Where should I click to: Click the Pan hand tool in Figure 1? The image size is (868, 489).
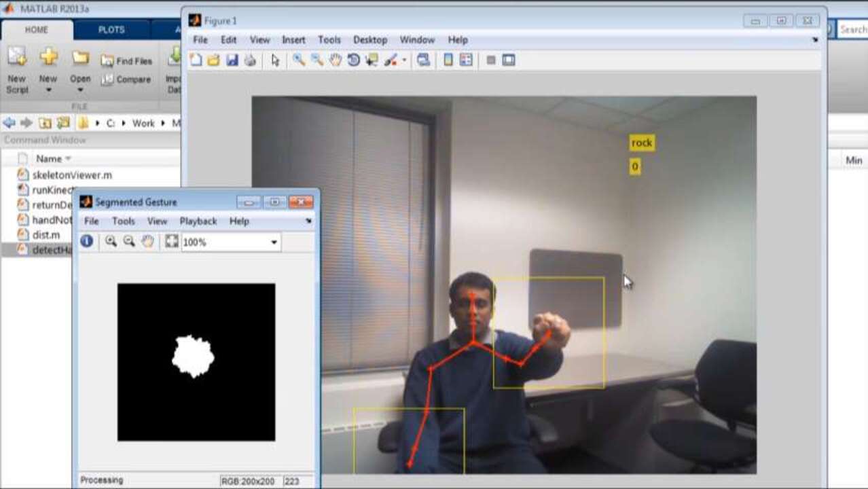336,60
